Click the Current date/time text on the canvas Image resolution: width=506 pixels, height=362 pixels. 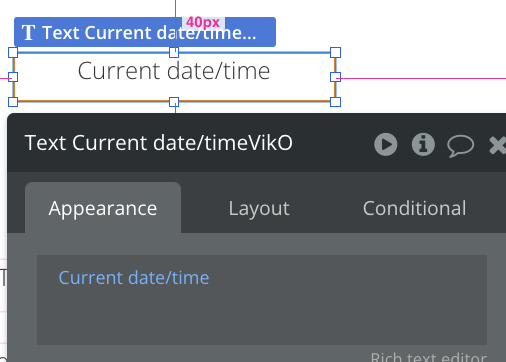tap(174, 71)
